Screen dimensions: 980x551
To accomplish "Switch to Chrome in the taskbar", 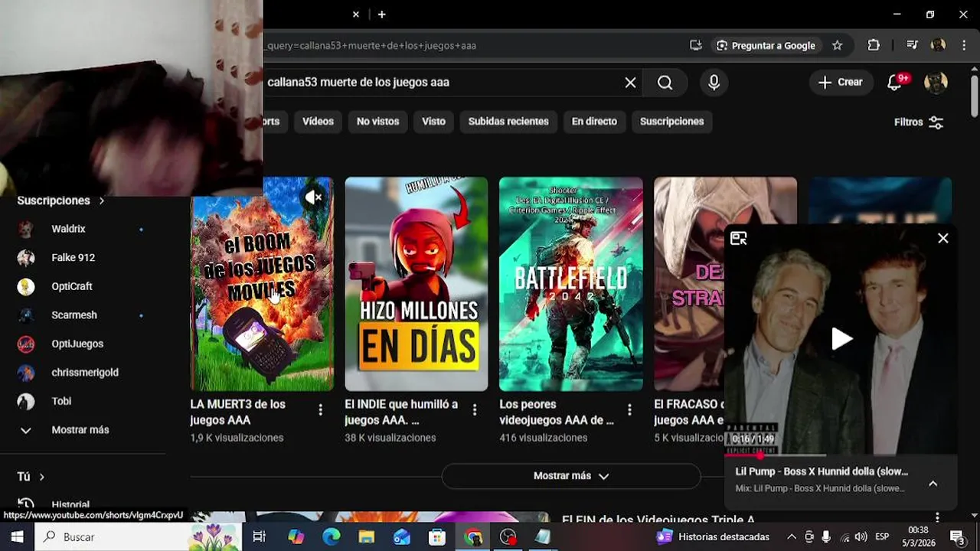I will click(x=473, y=537).
